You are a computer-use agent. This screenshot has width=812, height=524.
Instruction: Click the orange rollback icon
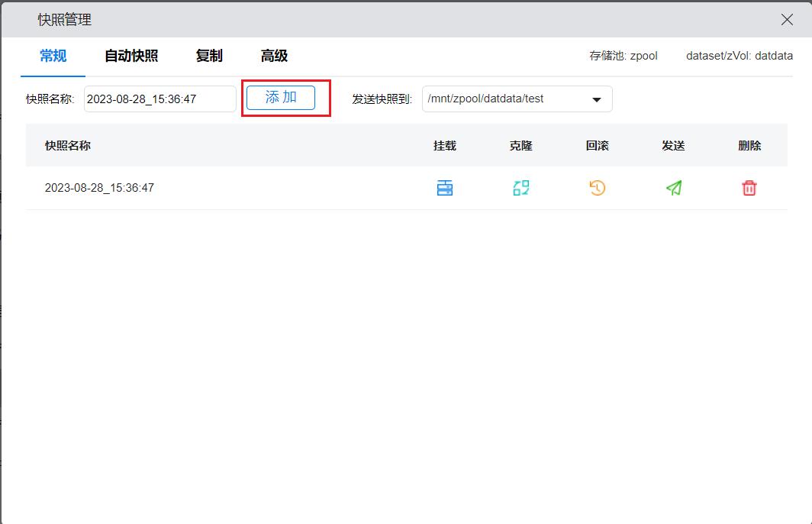point(597,188)
